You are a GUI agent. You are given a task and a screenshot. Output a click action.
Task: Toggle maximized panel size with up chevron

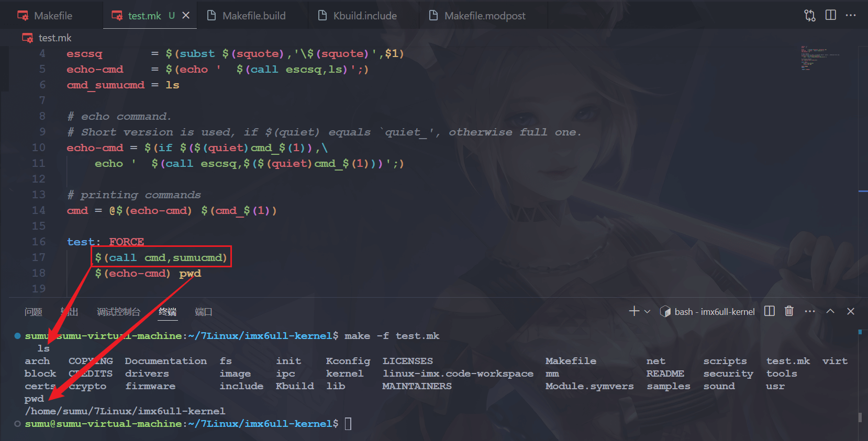[830, 311]
